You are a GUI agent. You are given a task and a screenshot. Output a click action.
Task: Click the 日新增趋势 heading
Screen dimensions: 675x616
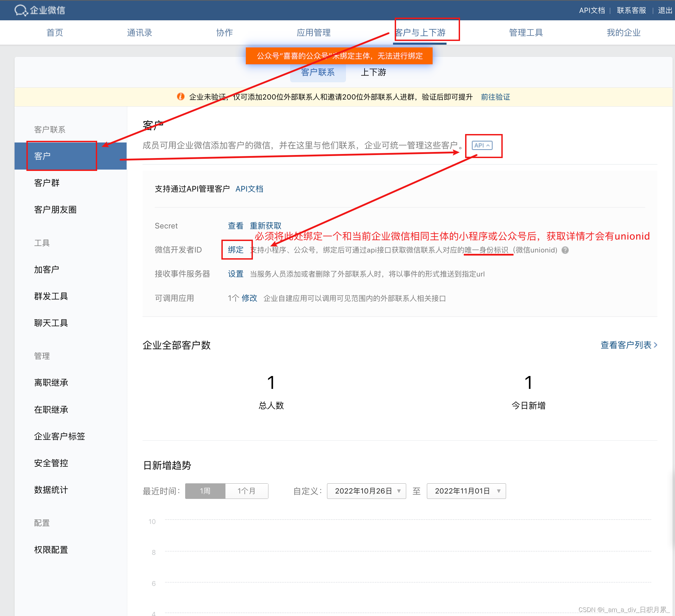point(167,465)
